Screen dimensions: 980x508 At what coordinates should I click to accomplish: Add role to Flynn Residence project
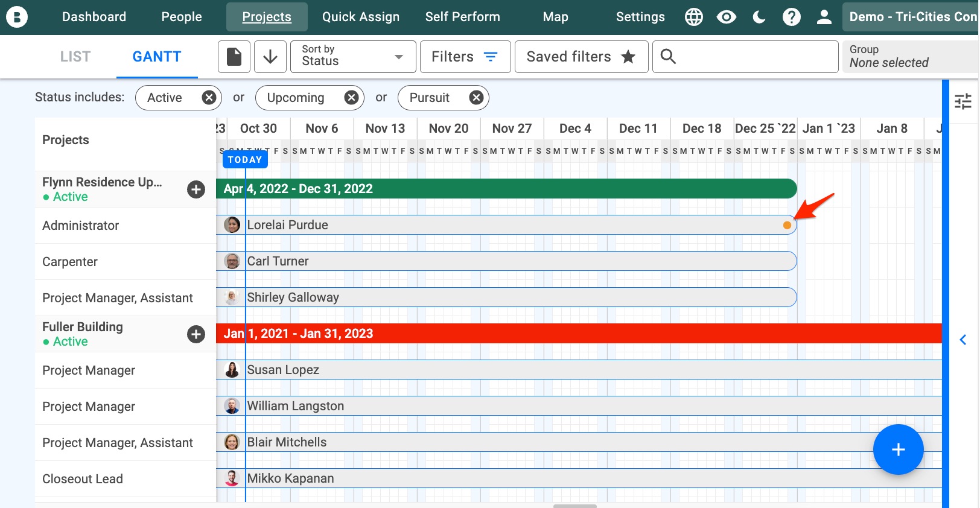[x=196, y=189]
